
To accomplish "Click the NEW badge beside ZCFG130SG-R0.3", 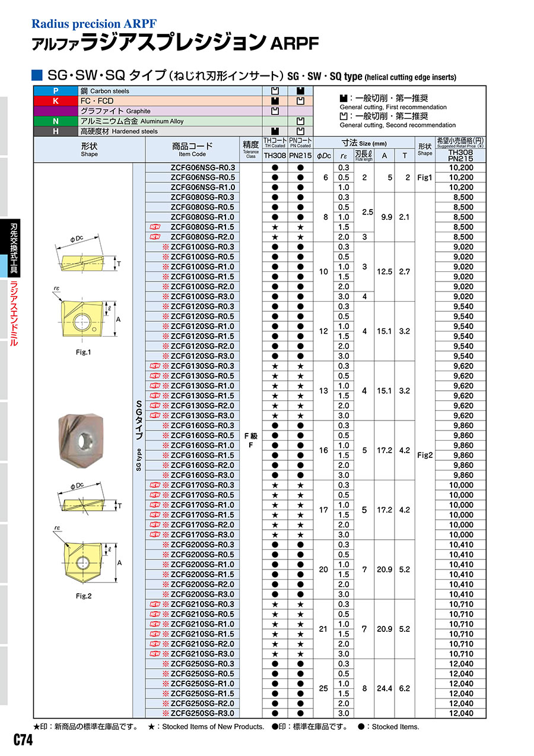I will coord(155,366).
